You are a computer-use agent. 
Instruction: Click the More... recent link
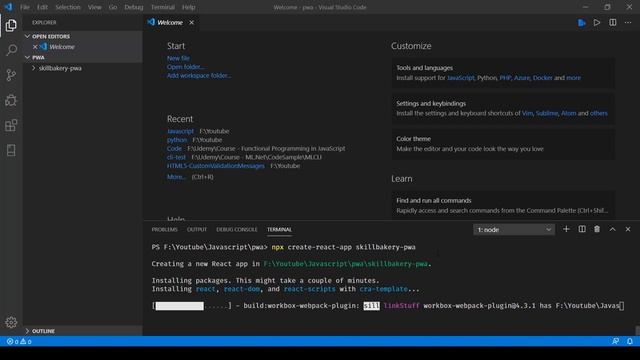coord(176,177)
